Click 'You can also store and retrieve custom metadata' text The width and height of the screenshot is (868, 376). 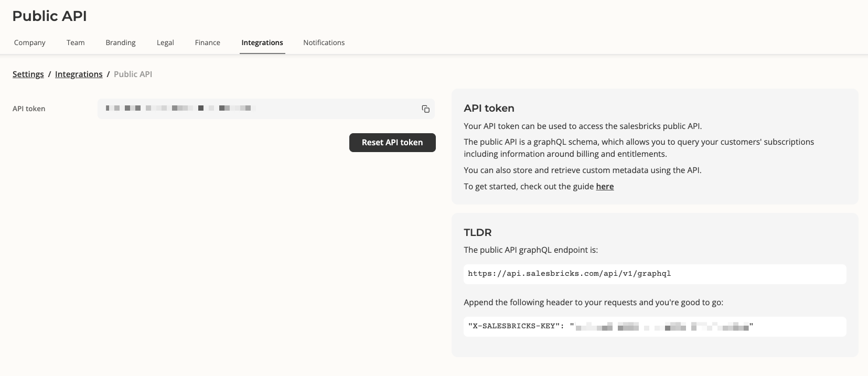[583, 170]
